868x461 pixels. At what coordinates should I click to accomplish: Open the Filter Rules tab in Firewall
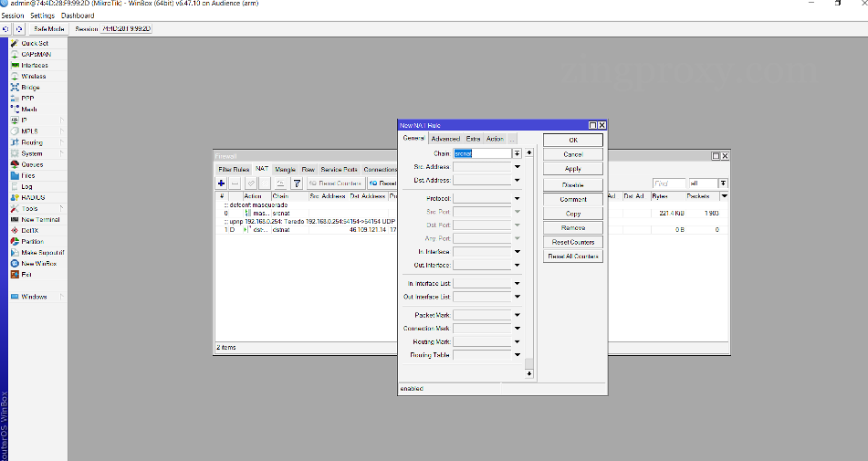point(234,170)
